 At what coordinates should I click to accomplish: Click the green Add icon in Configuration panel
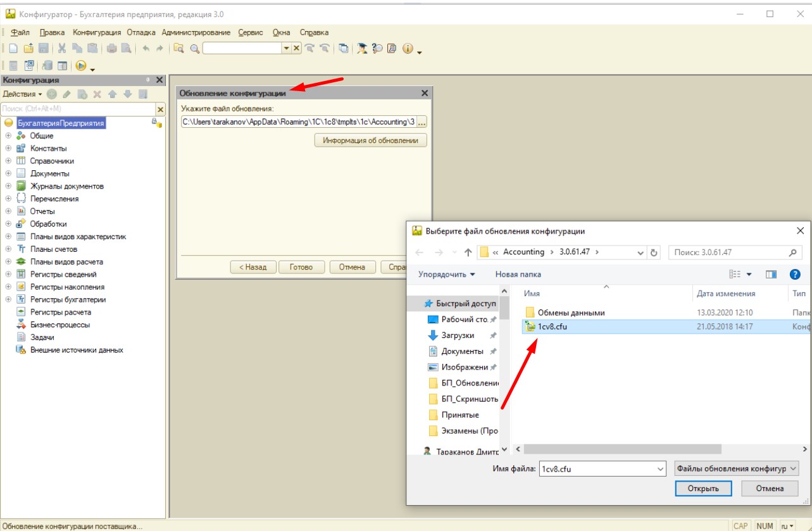click(x=51, y=94)
